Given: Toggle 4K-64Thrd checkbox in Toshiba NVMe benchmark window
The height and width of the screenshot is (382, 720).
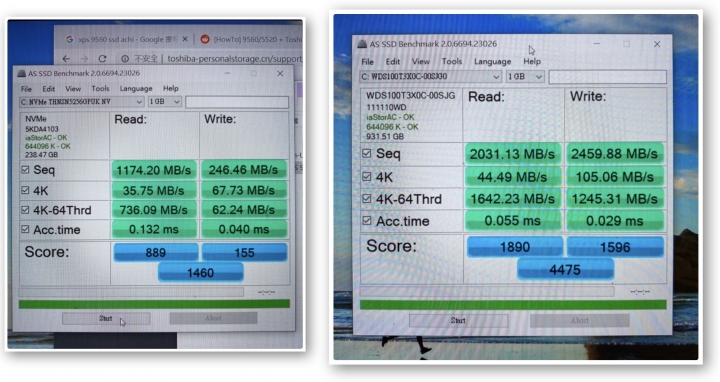Looking at the screenshot, I should [x=25, y=210].
